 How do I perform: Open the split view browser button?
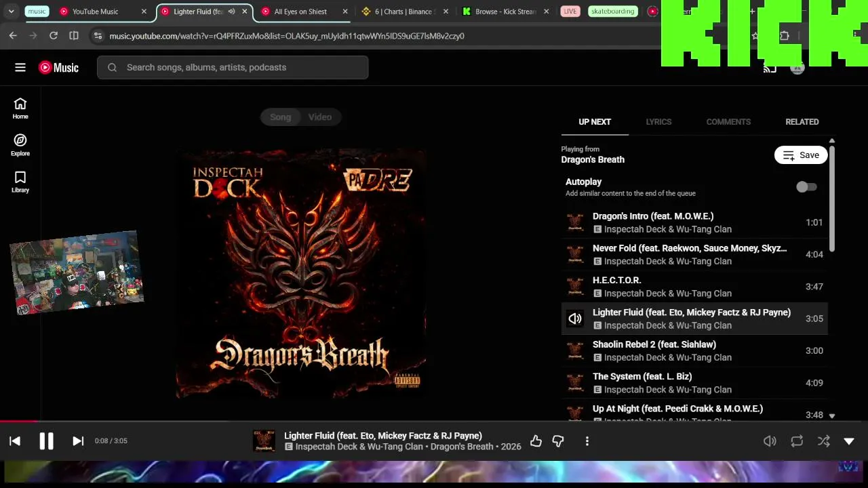[x=74, y=35]
